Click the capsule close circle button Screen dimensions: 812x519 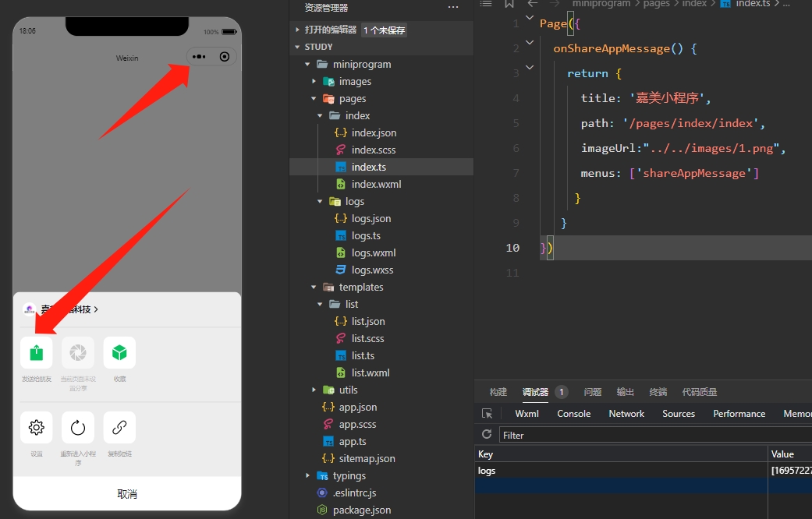point(225,57)
